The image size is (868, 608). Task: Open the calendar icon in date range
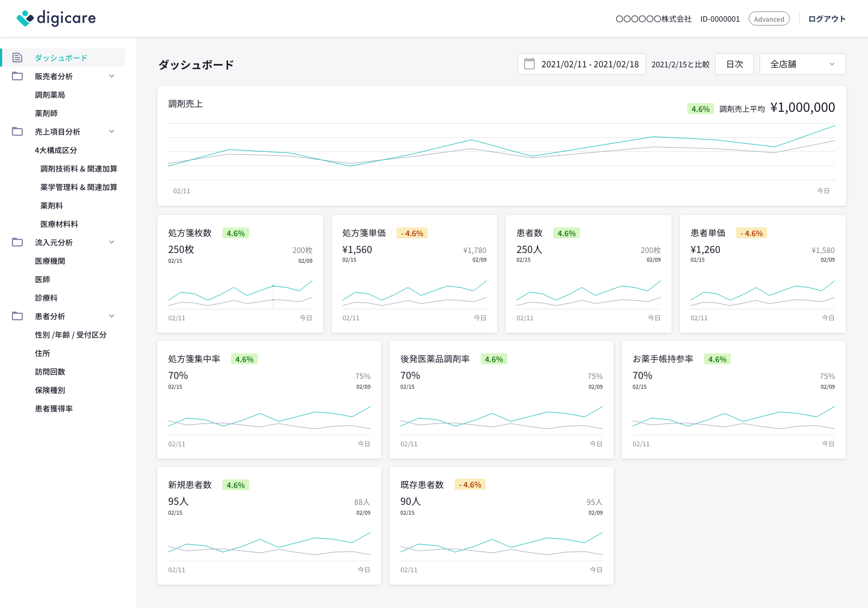pos(529,64)
